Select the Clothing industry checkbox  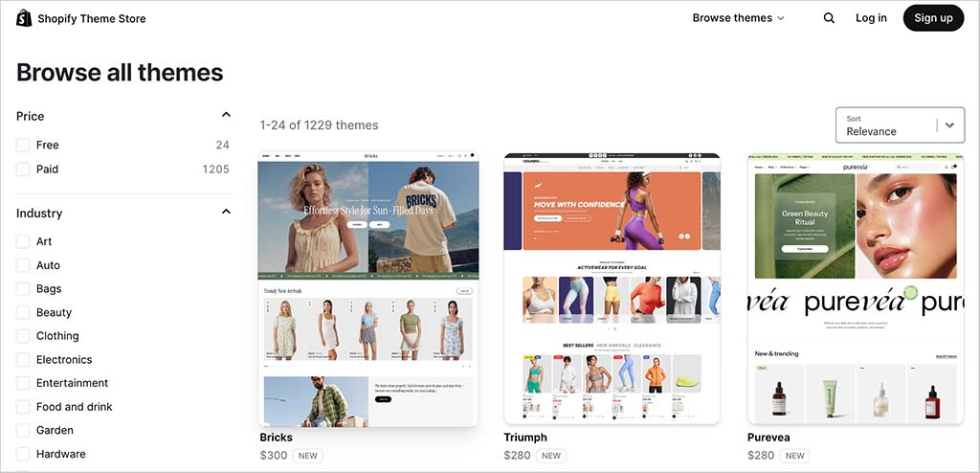23,336
